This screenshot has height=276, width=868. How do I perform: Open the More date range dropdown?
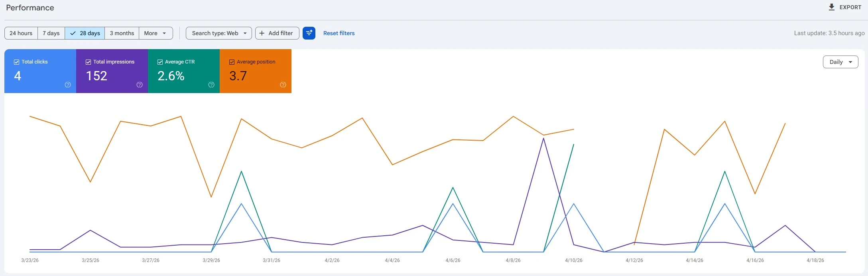[156, 33]
